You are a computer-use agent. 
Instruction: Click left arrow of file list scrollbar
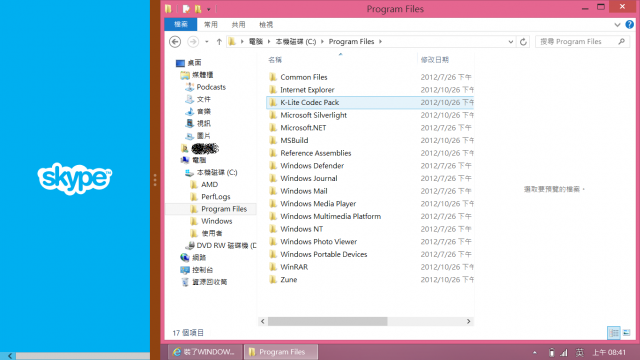click(x=262, y=321)
